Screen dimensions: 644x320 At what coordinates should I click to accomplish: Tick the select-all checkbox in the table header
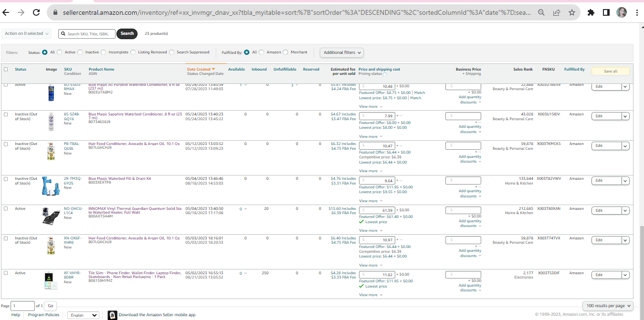click(6, 69)
